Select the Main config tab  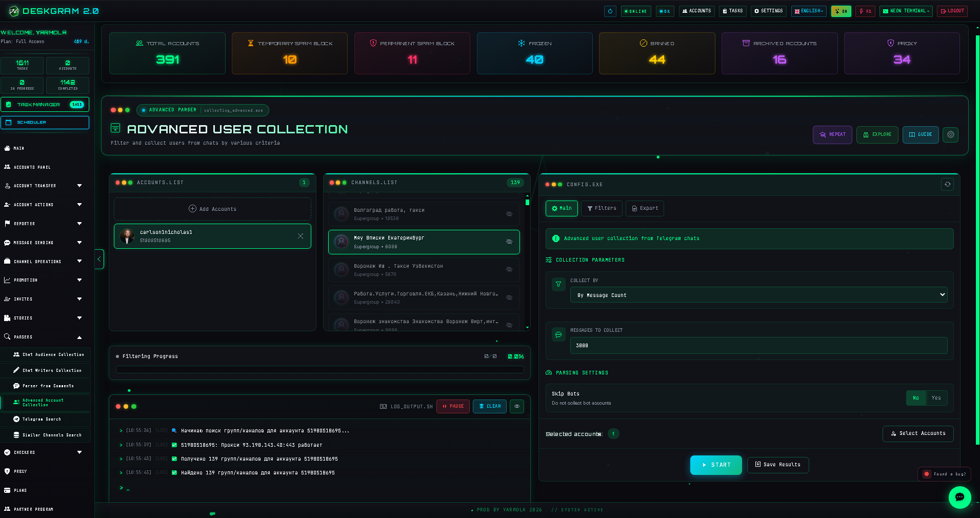(x=562, y=208)
